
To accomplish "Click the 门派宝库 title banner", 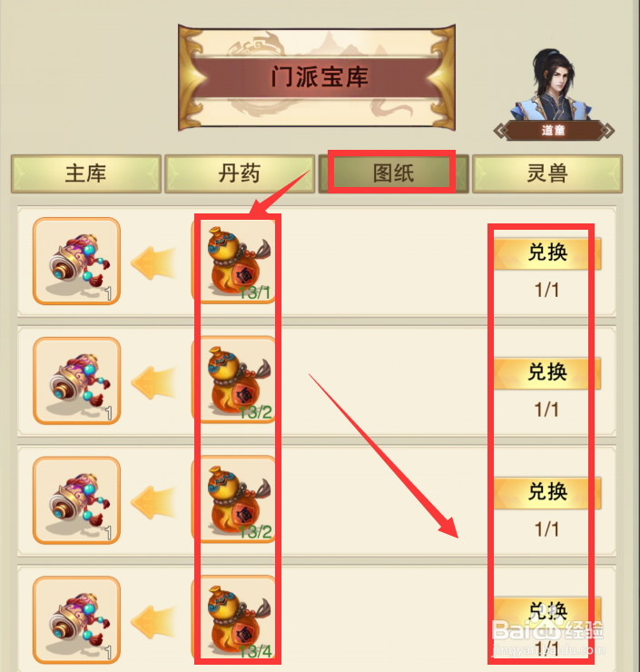I will point(317,77).
